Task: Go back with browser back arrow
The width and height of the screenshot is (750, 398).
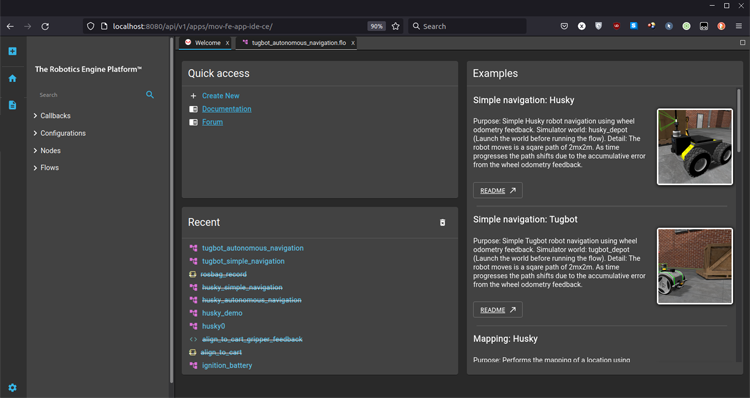Action: click(10, 26)
